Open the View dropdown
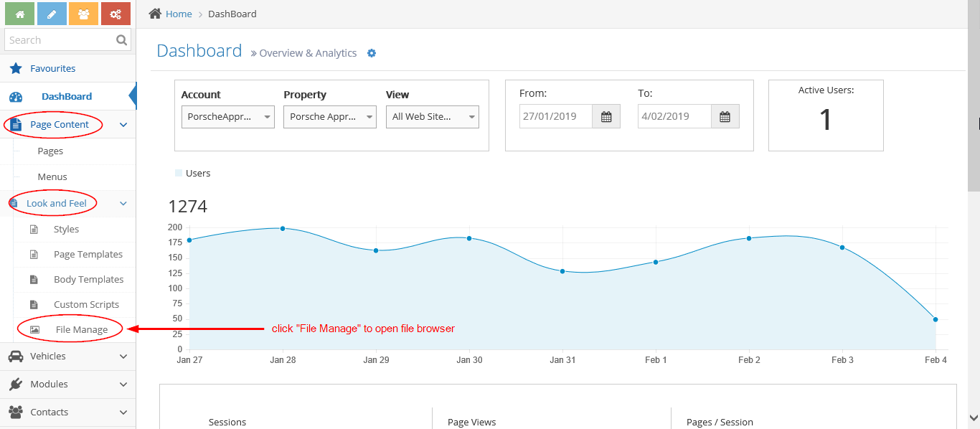980x429 pixels. (432, 117)
